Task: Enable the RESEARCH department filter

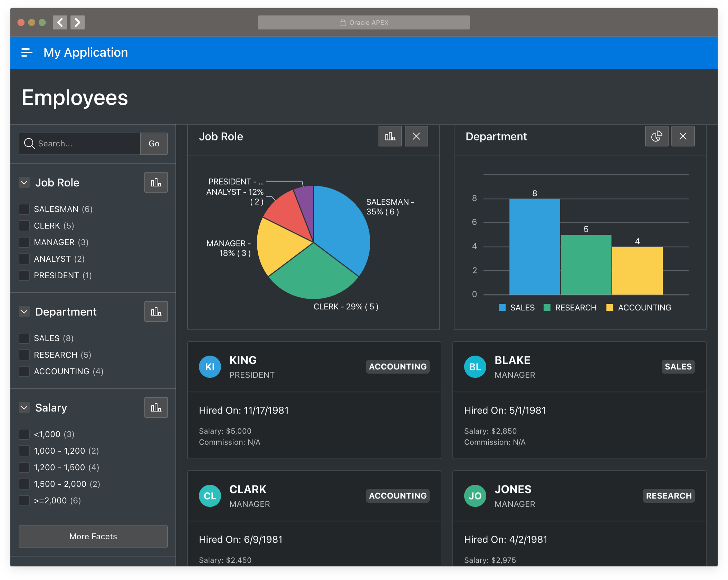Action: pos(24,355)
